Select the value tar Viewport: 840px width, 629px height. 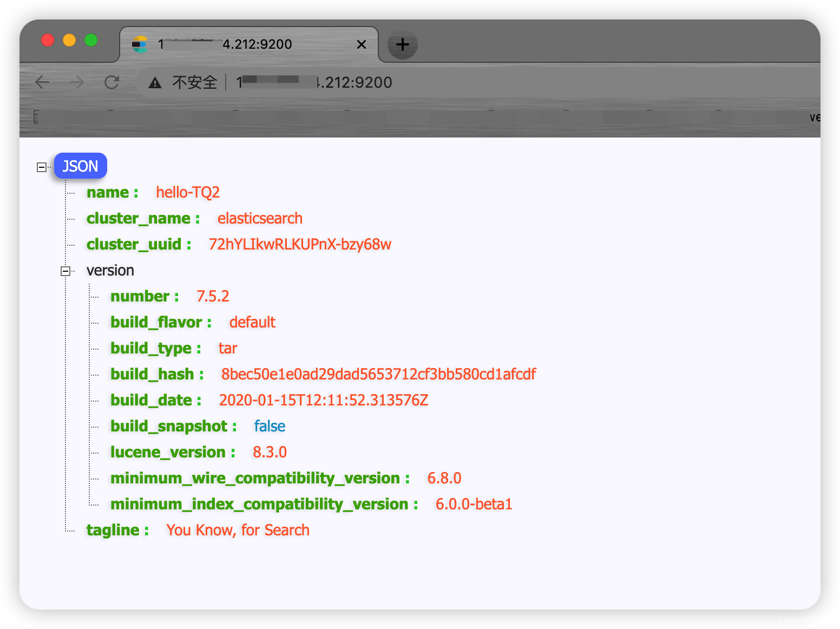point(228,348)
